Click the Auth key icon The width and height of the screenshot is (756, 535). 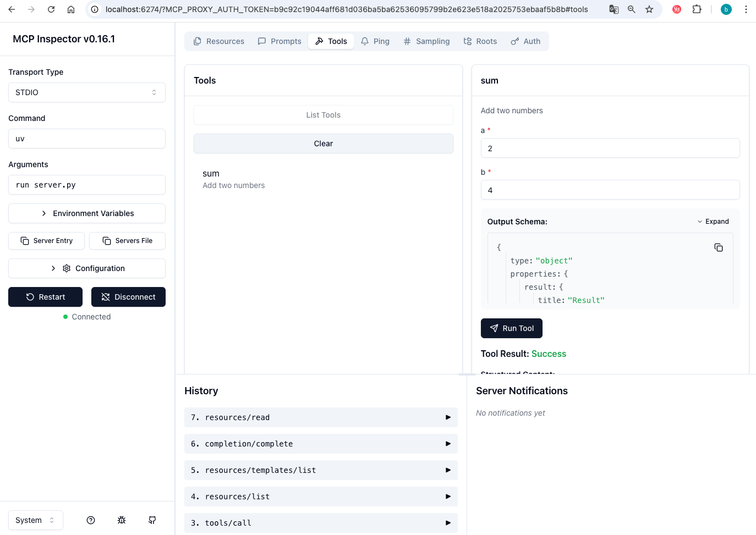(x=514, y=41)
